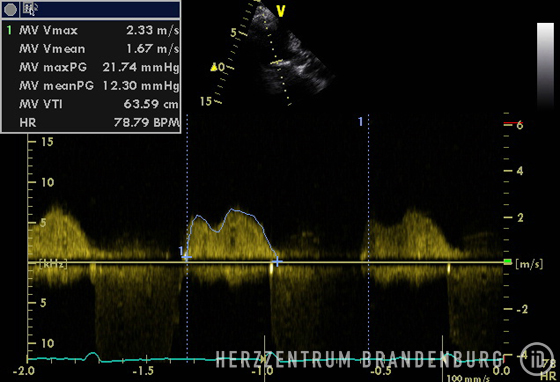Click the iD logo in bottom right corner
This screenshot has width=560, height=382.
click(536, 359)
